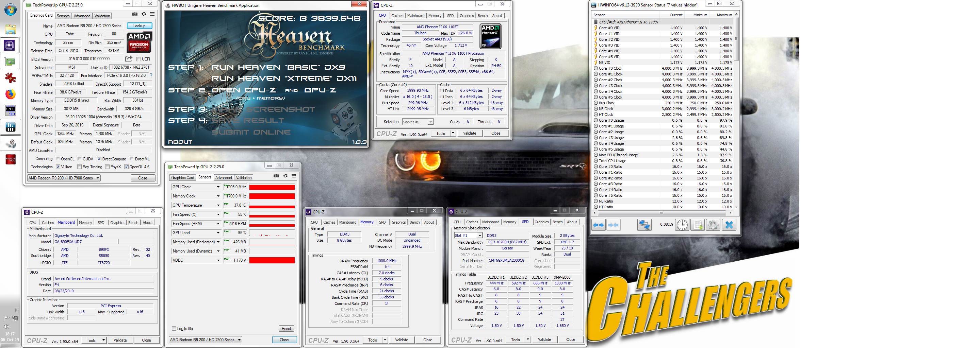
Task: Open Socket #1 selection dropdown in CPU-Z
Action: [417, 122]
